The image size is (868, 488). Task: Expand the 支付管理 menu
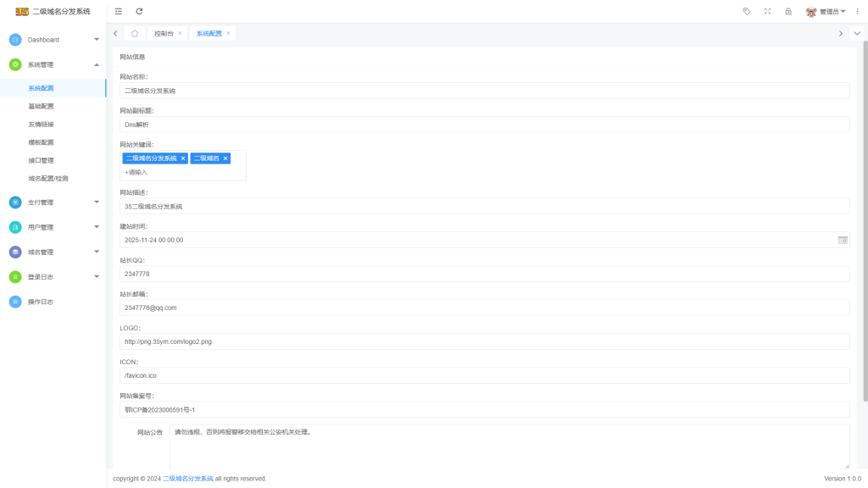tap(53, 202)
